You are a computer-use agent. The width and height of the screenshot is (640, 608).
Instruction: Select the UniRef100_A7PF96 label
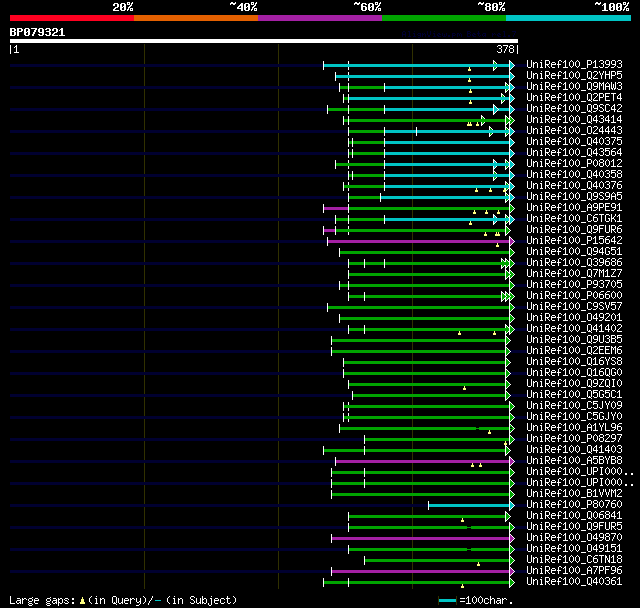[x=574, y=571]
